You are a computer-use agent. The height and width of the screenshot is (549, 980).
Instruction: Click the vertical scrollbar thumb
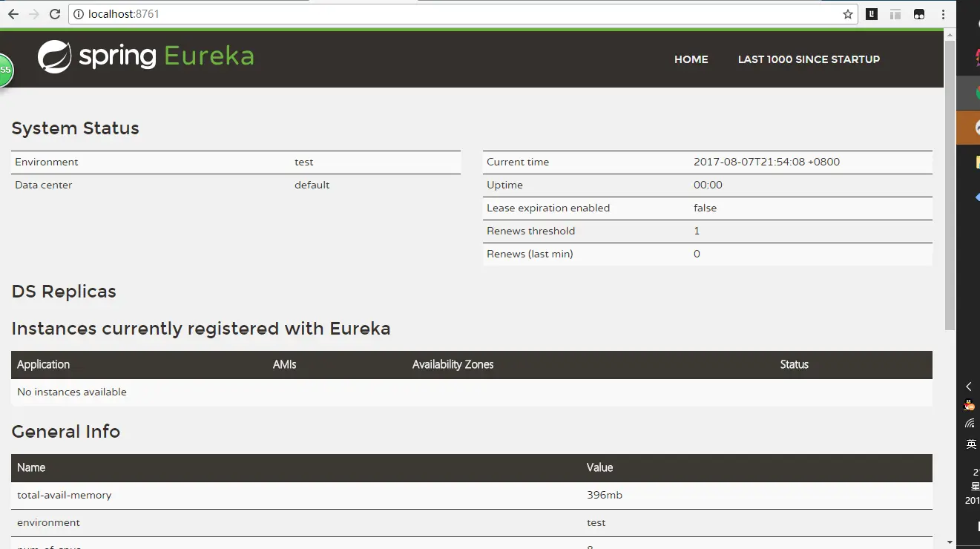click(x=950, y=185)
